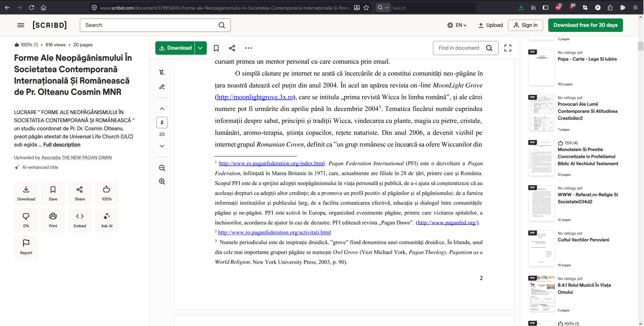This screenshot has width=644, height=326.
Task: Click the Find in document field
Action: [x=459, y=48]
